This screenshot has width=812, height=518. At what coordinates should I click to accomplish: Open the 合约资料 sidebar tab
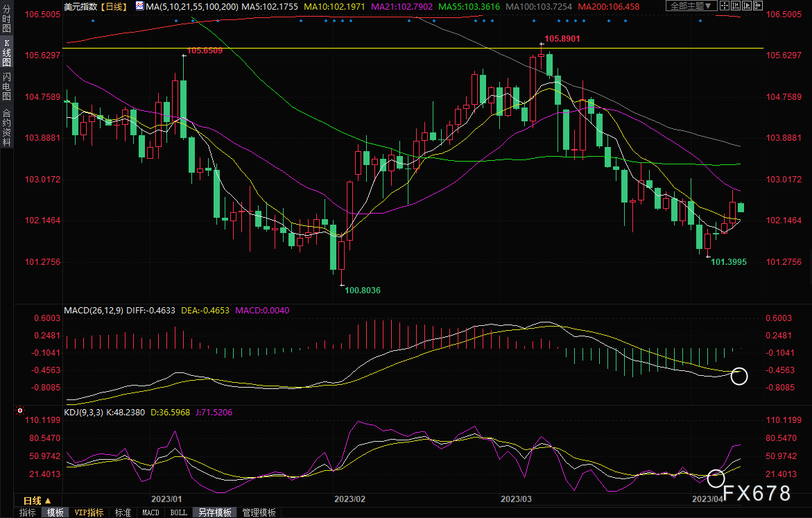pyautogui.click(x=6, y=127)
